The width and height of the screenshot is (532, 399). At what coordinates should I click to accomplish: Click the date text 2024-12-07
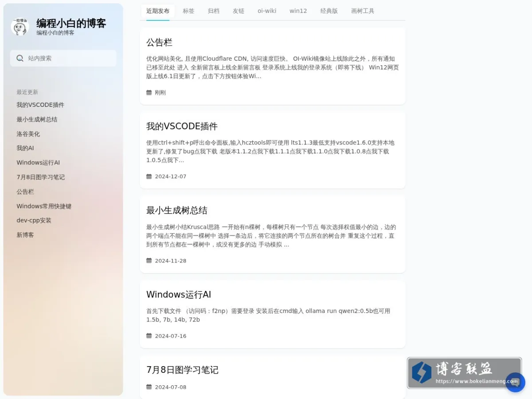(171, 176)
